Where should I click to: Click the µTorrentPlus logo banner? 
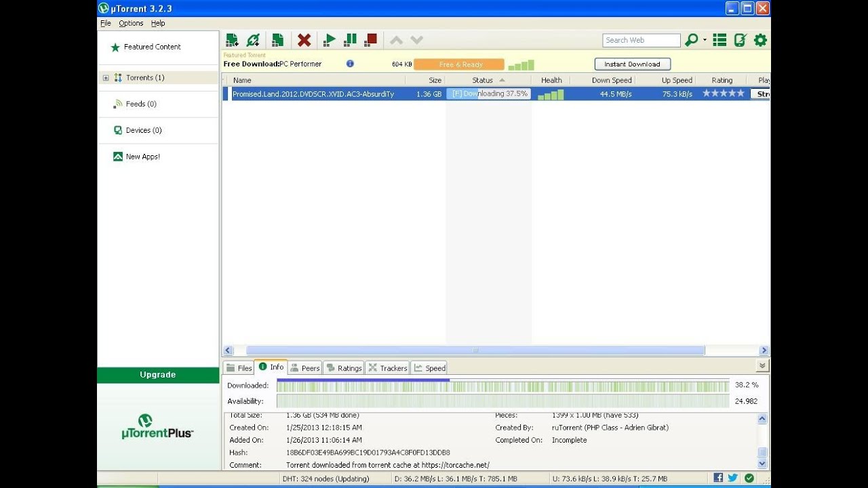point(158,427)
